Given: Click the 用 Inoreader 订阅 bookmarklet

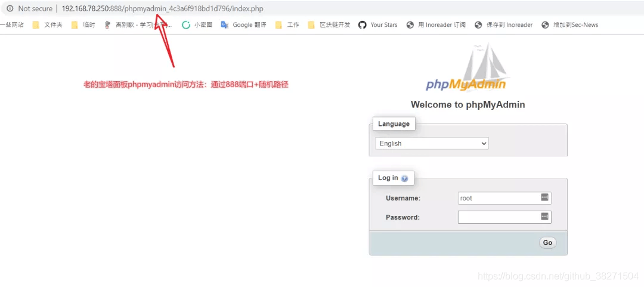Looking at the screenshot, I should pos(436,24).
